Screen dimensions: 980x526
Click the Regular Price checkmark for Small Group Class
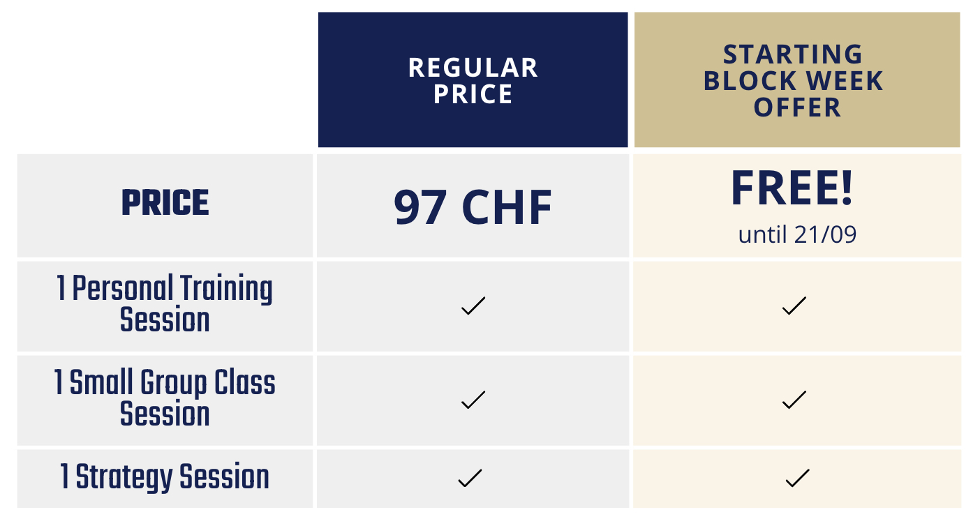(473, 400)
